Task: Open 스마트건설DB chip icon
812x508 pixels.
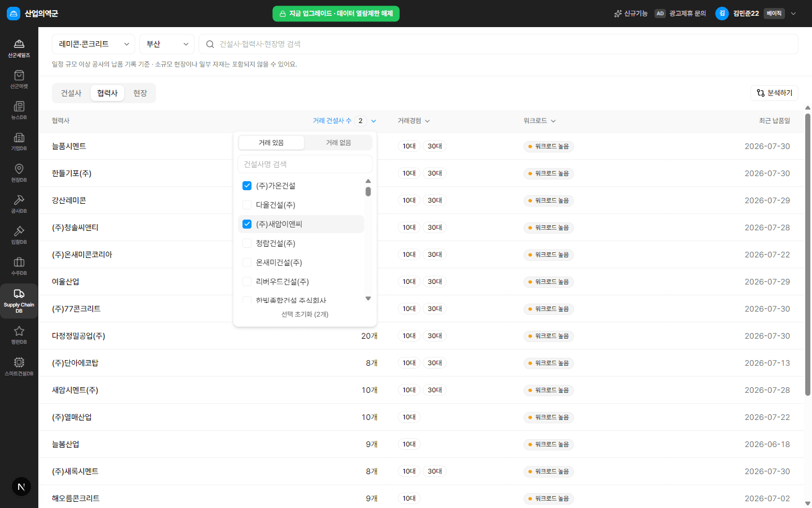Action: 19,362
